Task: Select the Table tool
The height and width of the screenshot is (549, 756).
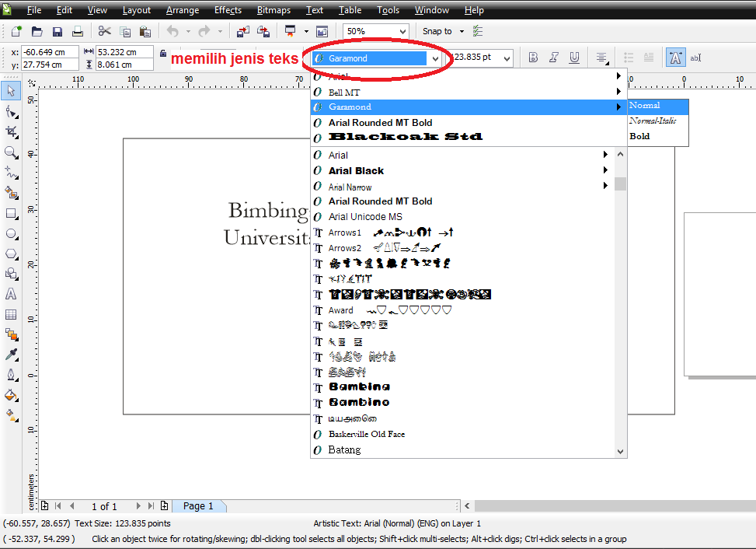Action: pyautogui.click(x=11, y=315)
